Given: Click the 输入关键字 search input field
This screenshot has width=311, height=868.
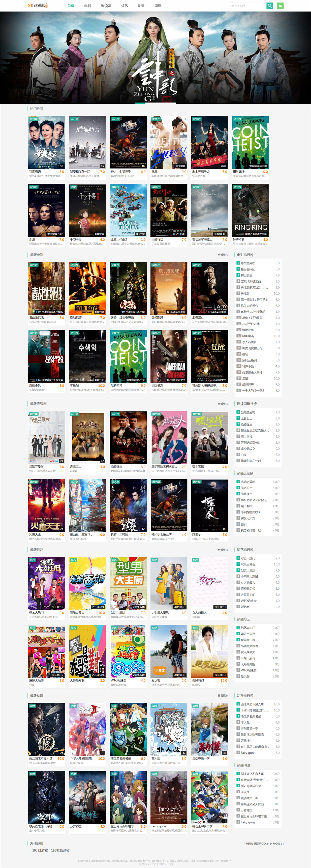Looking at the screenshot, I should (x=248, y=6).
